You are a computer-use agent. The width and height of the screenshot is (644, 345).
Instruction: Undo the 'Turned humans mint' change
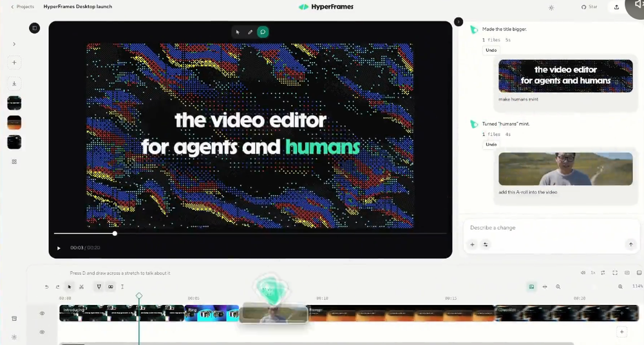click(x=491, y=144)
